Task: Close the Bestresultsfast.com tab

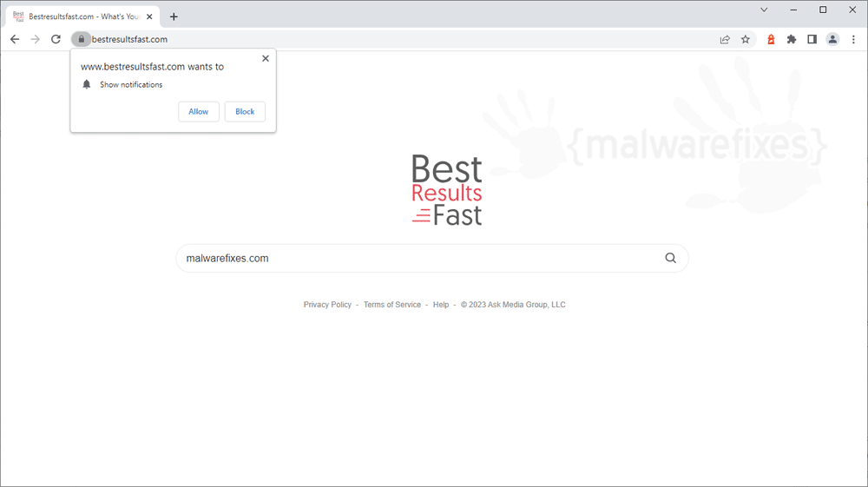Action: click(x=149, y=16)
